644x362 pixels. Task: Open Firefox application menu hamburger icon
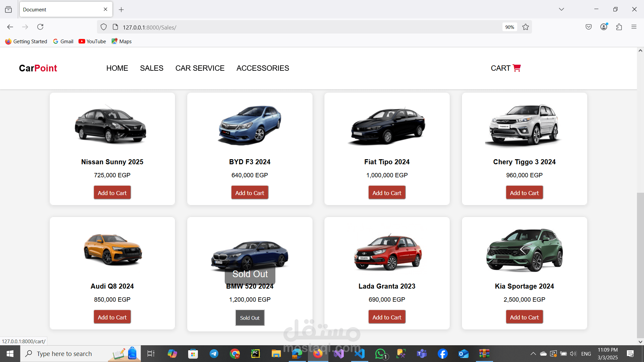coord(634,27)
